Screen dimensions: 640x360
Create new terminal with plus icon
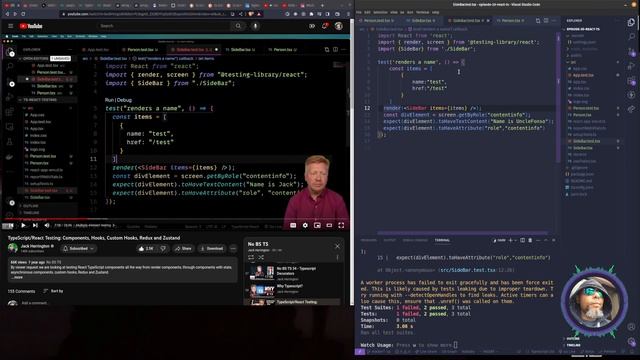(510, 240)
